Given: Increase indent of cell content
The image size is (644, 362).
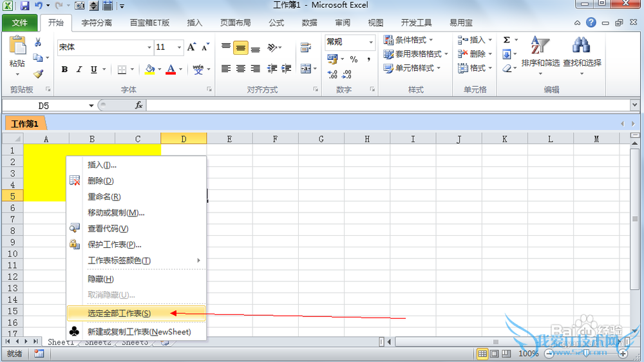Looking at the screenshot, I should 287,69.
